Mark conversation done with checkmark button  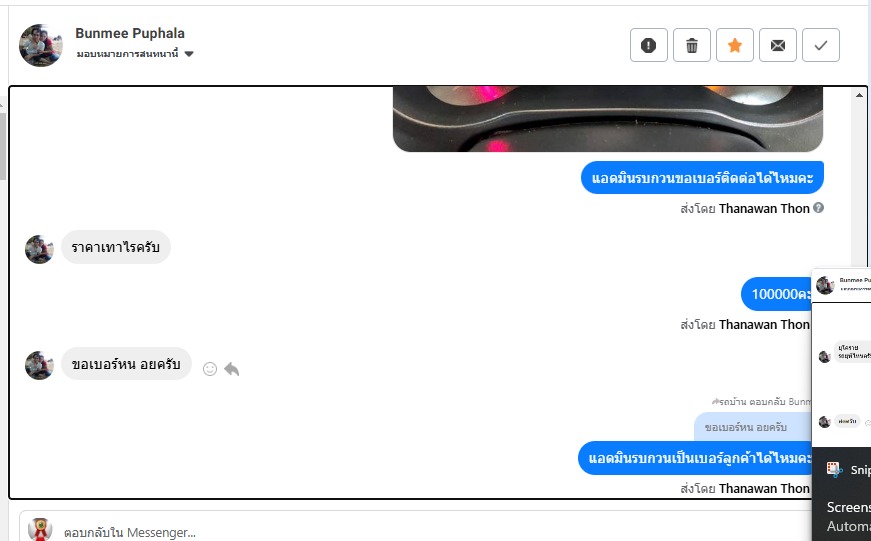pyautogui.click(x=820, y=45)
